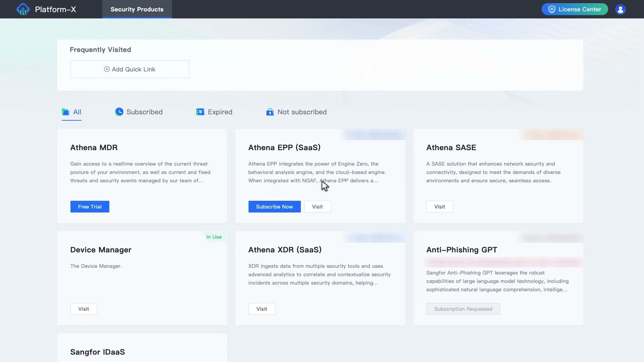The width and height of the screenshot is (644, 362).
Task: Click the lock icon beside Not subscribed
Action: point(270,112)
